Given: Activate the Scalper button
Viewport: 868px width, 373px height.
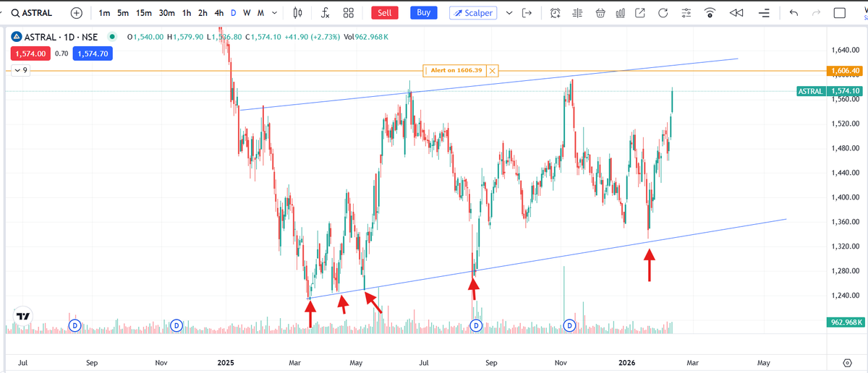Looking at the screenshot, I should tap(473, 13).
